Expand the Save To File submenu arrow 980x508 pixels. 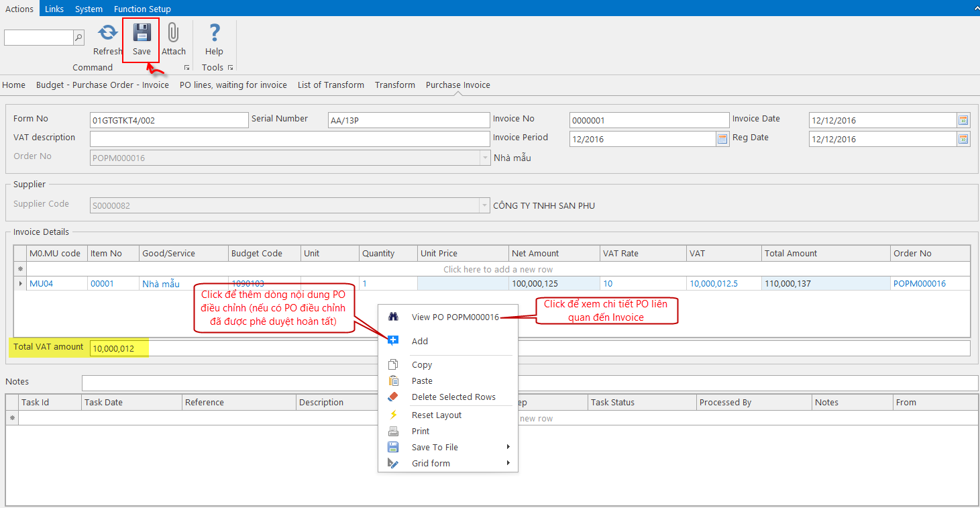click(508, 447)
